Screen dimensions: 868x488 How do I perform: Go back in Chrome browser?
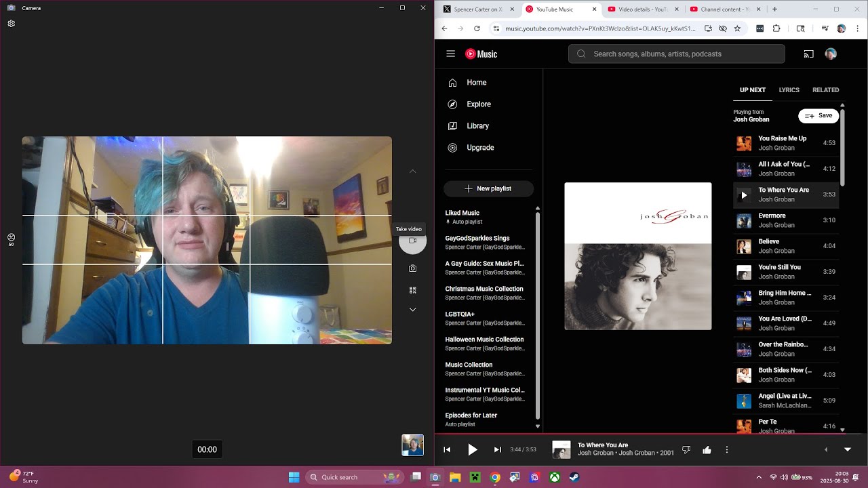444,28
